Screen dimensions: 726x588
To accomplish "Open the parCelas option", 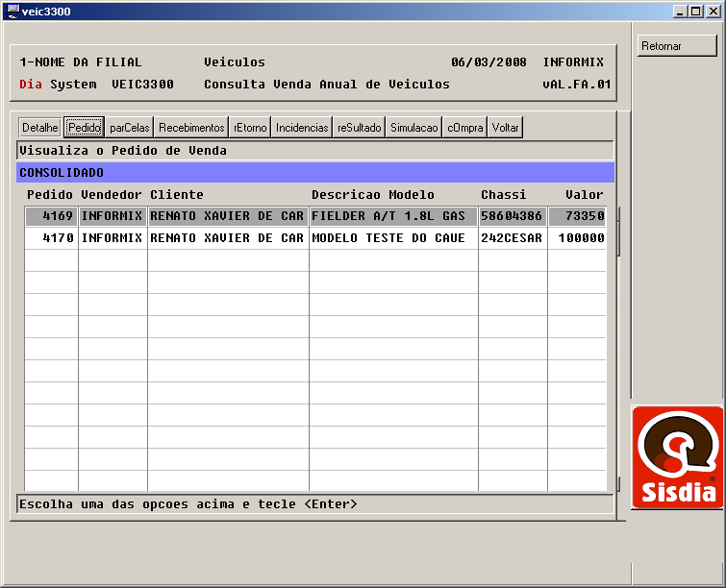I will pos(129,128).
